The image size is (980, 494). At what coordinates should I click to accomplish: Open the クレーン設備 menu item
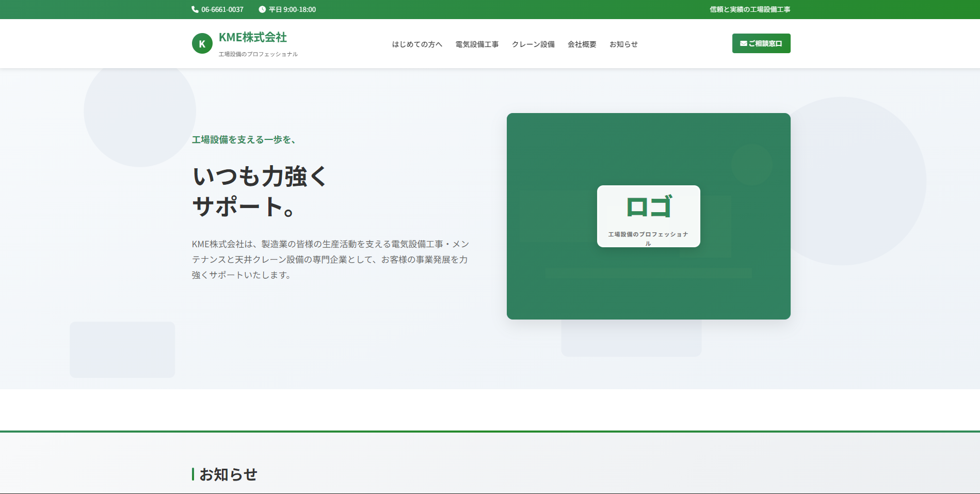pyautogui.click(x=533, y=44)
